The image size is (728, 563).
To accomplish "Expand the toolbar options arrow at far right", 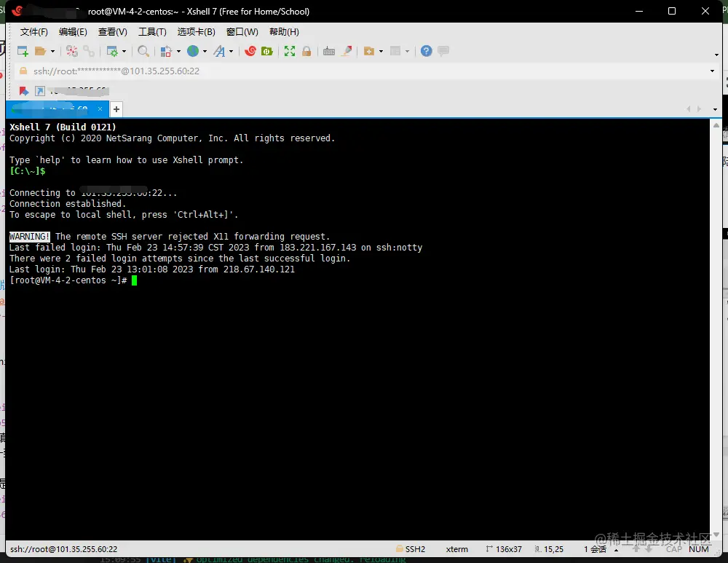I will click(716, 55).
